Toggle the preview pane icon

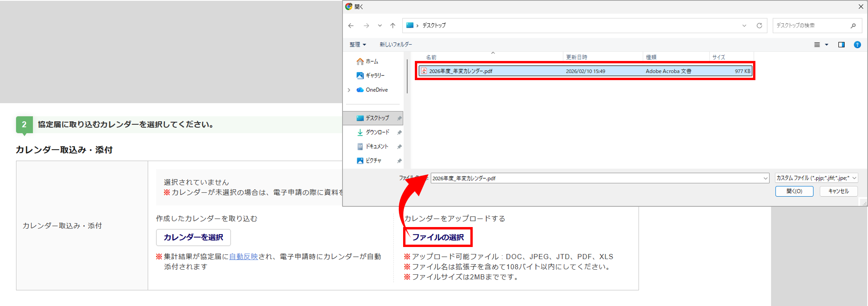(841, 45)
